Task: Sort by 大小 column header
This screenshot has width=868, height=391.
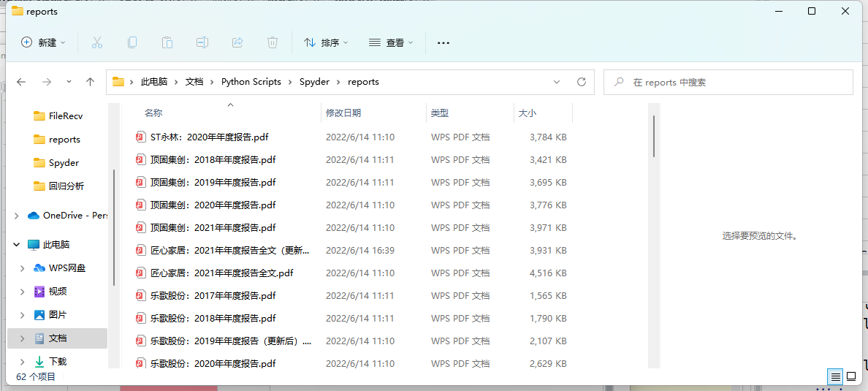Action: tap(527, 113)
